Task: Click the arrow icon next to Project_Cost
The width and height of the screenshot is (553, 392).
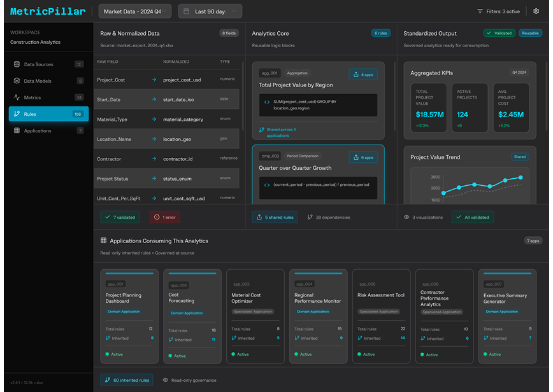Action: 154,80
